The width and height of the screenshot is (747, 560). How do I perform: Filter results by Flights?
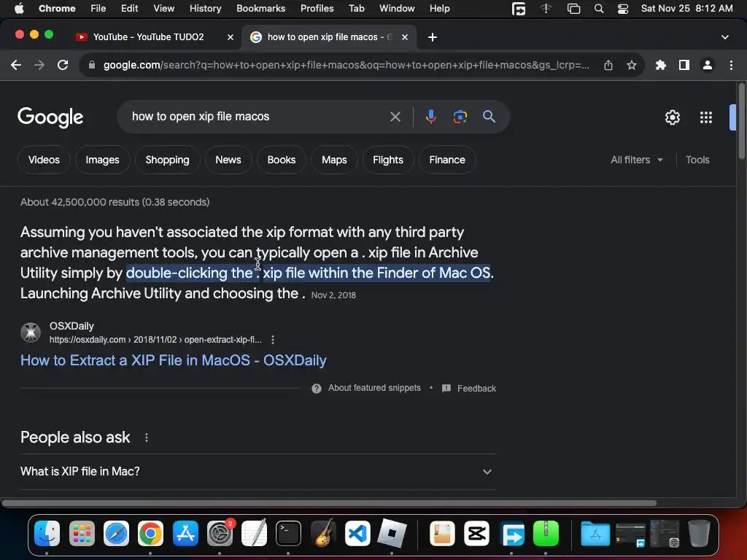click(x=388, y=160)
